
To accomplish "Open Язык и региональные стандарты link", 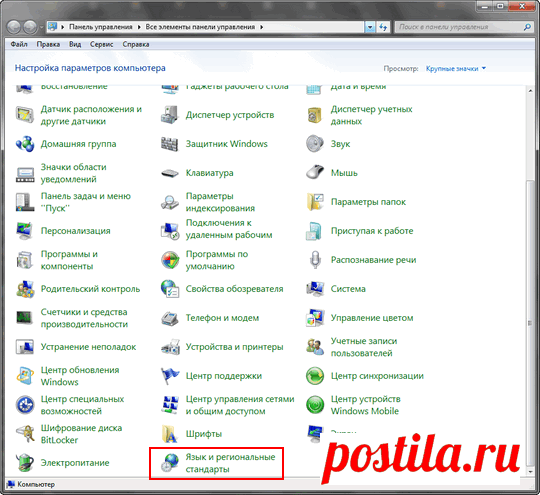I will [x=230, y=463].
